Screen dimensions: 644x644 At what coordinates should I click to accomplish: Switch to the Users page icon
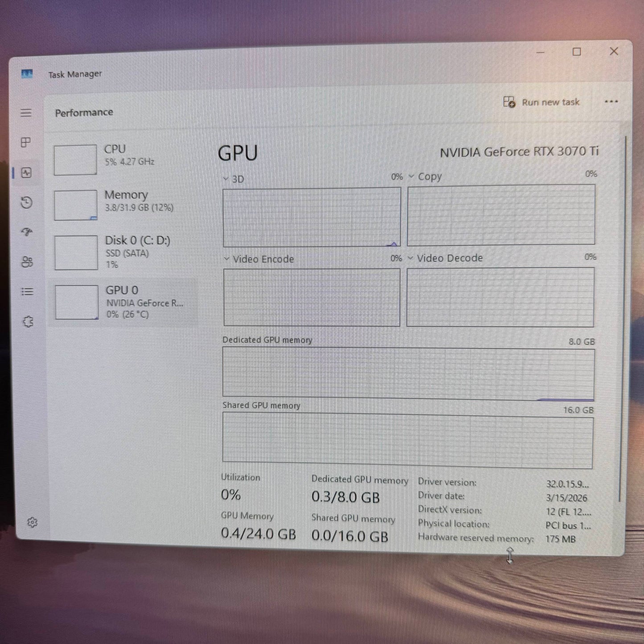pos(27,262)
